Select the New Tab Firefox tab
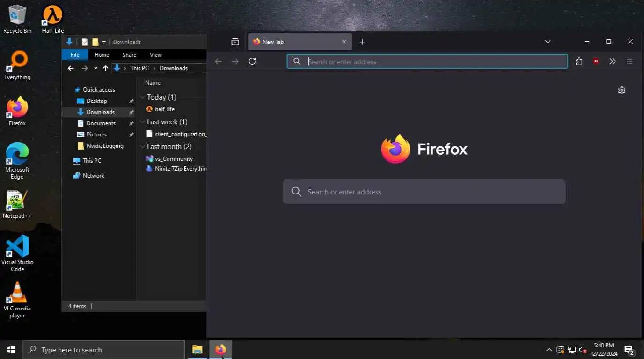The width and height of the screenshot is (644, 359). [x=300, y=42]
